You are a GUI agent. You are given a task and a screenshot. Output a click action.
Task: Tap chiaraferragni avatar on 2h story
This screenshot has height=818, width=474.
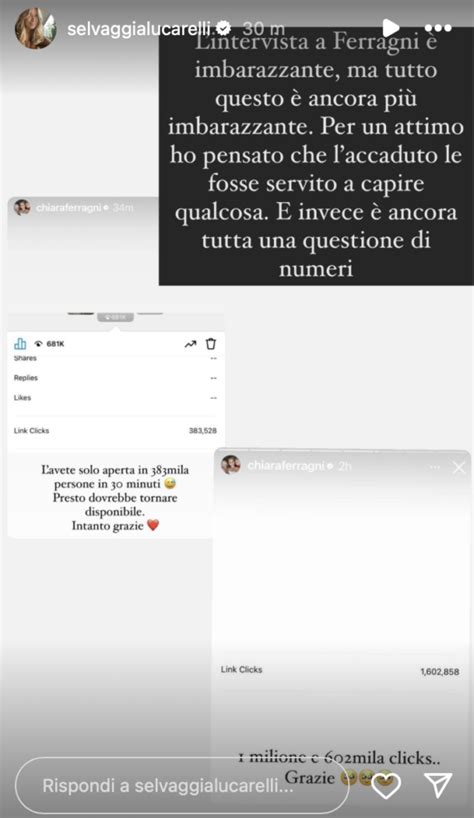point(230,464)
